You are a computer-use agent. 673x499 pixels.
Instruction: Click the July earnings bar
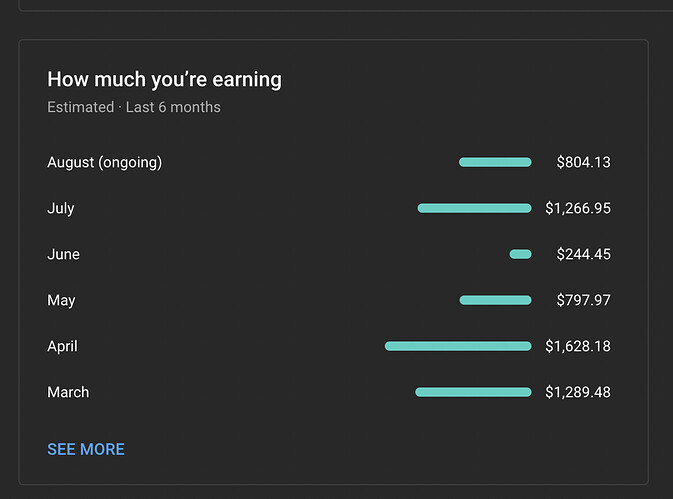474,208
